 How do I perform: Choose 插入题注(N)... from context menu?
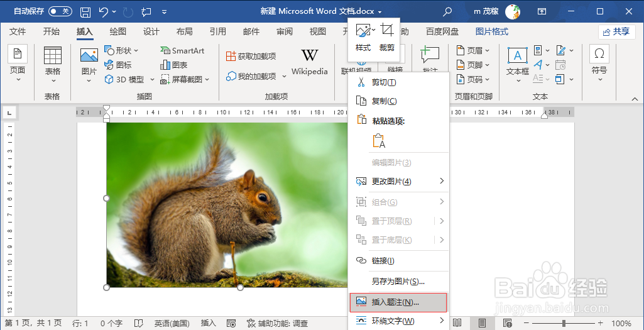pos(398,302)
